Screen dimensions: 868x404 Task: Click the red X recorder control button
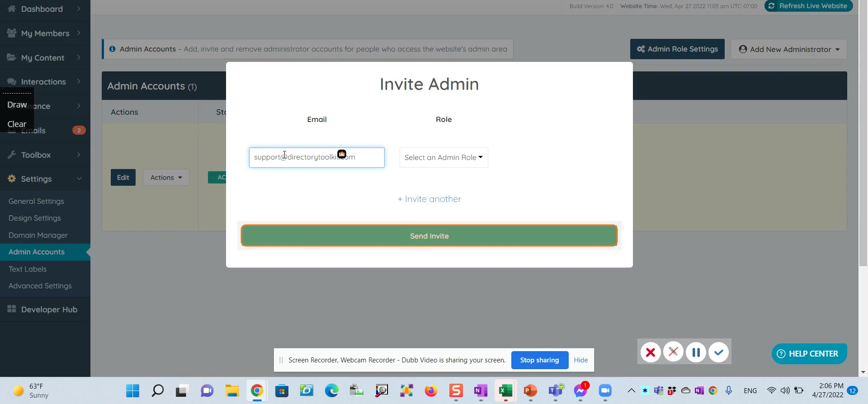coord(651,352)
